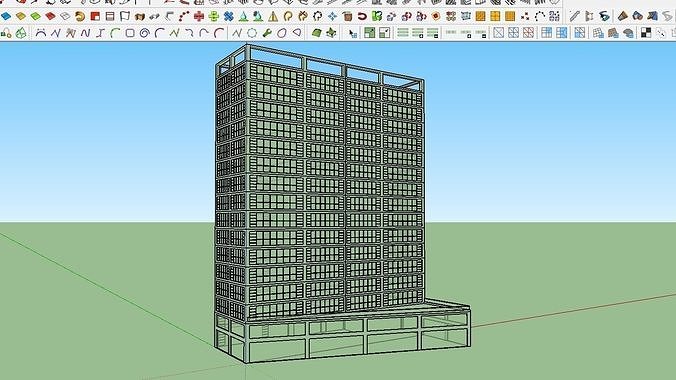Click the arc with end dots icon
The width and height of the screenshot is (676, 380).
41,33
